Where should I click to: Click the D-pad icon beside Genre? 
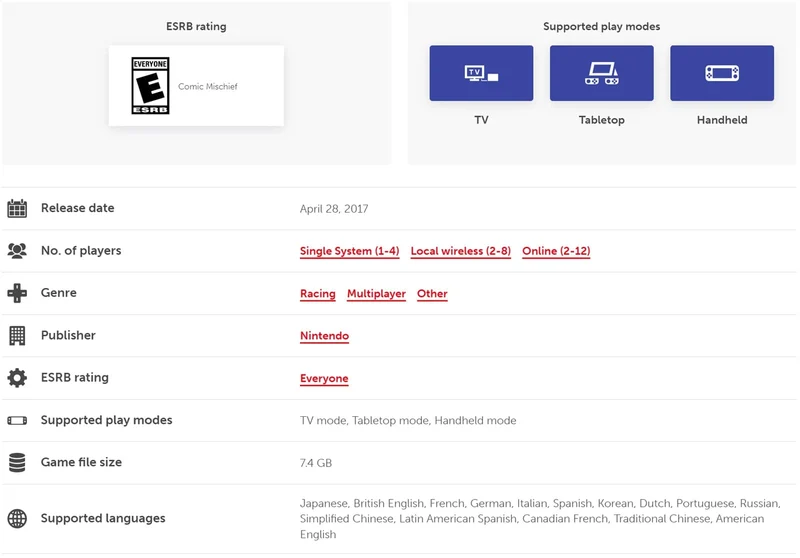17,293
